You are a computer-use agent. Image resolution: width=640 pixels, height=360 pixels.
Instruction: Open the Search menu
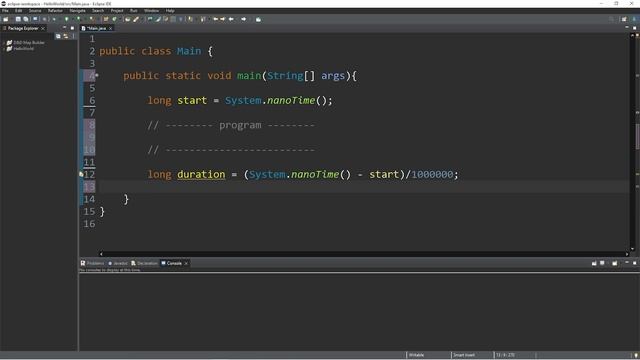pyautogui.click(x=98, y=11)
